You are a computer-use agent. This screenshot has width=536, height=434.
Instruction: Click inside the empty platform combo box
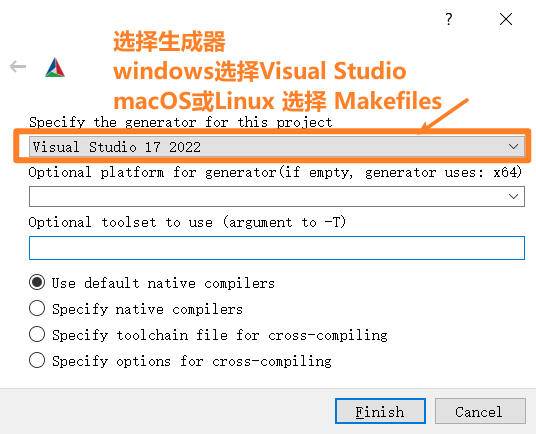point(277,196)
